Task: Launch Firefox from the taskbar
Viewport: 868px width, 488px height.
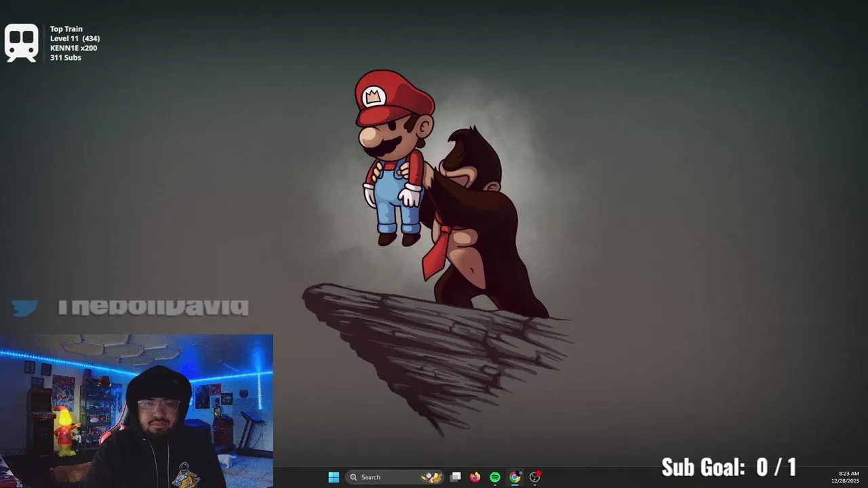Action: pyautogui.click(x=475, y=477)
